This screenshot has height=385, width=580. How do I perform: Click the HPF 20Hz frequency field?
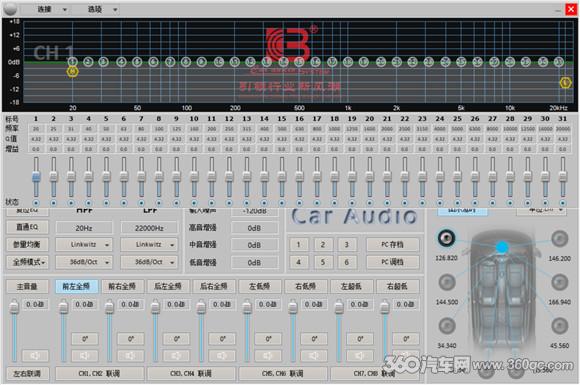[x=84, y=228]
